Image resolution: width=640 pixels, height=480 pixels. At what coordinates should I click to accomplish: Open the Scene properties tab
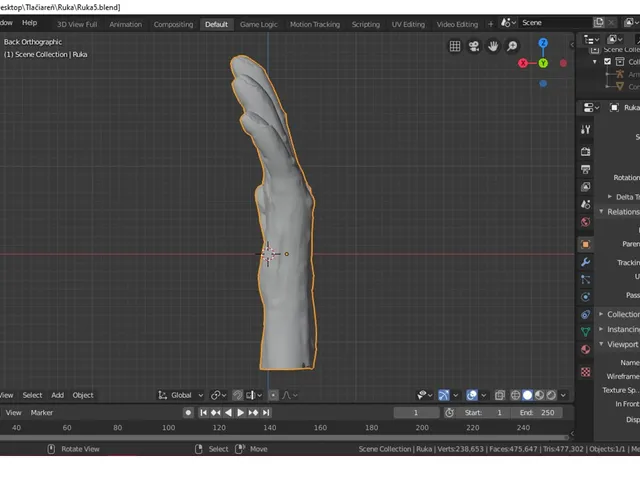pyautogui.click(x=585, y=204)
